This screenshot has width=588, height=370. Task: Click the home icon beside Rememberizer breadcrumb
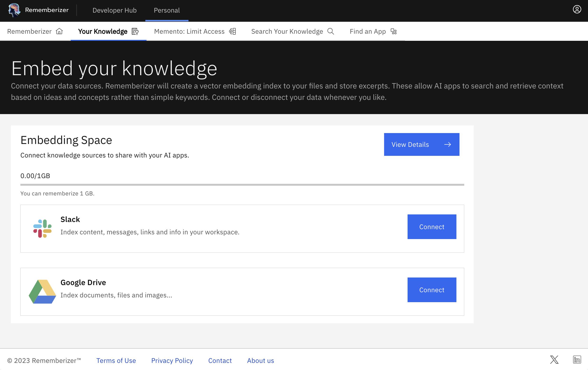(59, 31)
